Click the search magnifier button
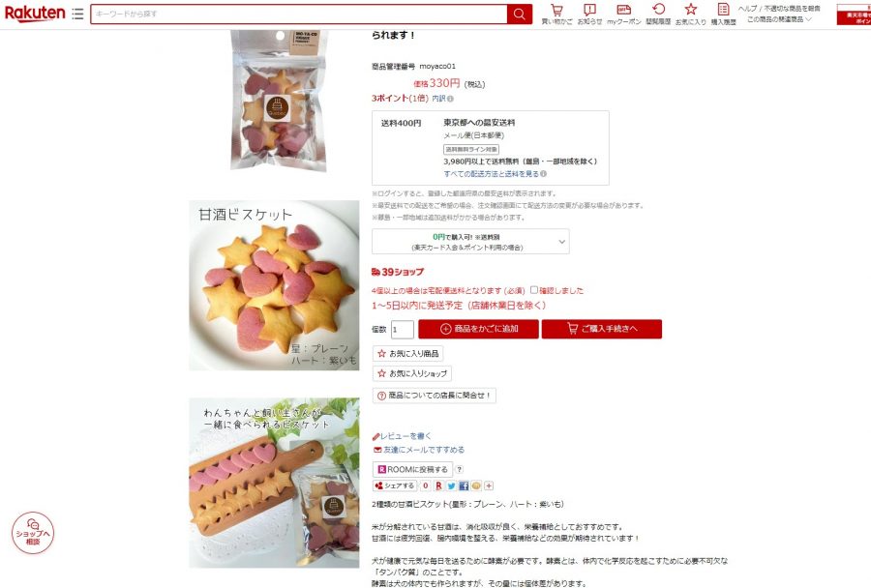Image resolution: width=871 pixels, height=588 pixels. point(520,14)
